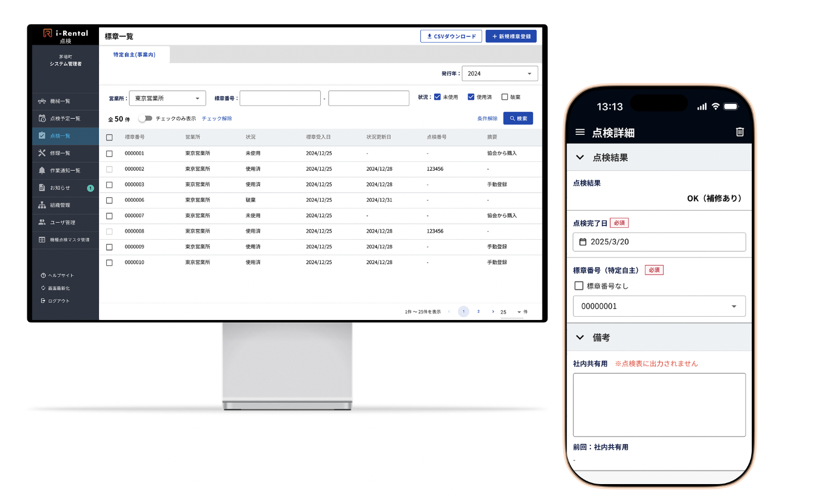Open the hamburger menu on the phone
Viewport: 822px width, 504px height.
click(x=580, y=132)
